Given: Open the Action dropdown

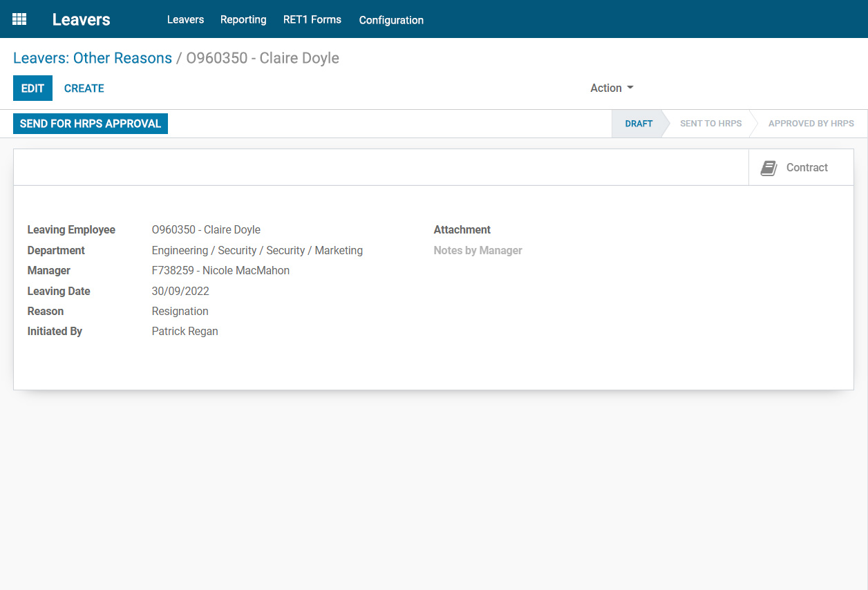Looking at the screenshot, I should (611, 88).
